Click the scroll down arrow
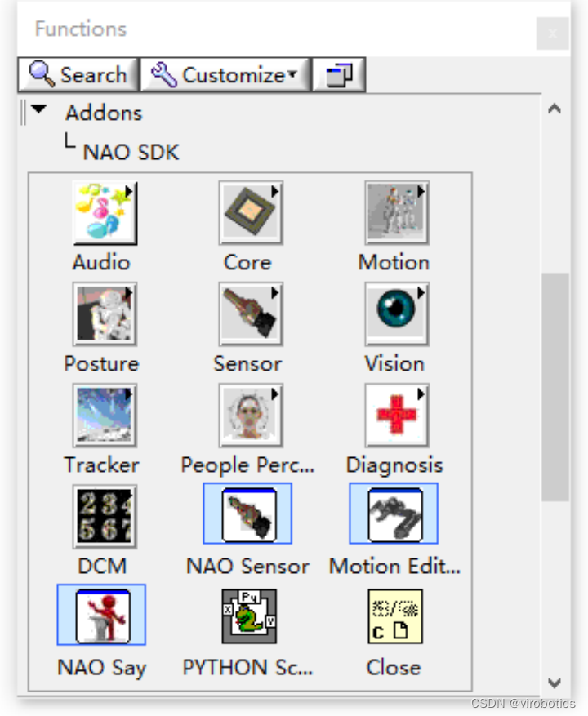The image size is (588, 716). [555, 683]
